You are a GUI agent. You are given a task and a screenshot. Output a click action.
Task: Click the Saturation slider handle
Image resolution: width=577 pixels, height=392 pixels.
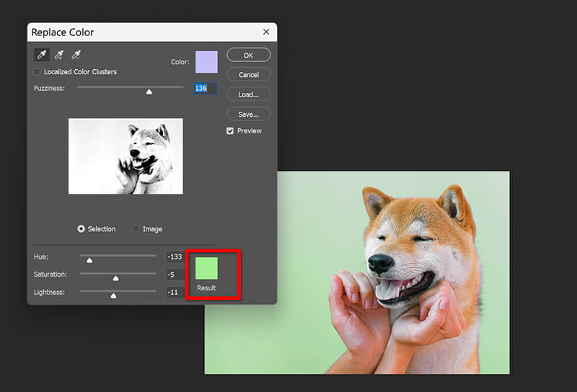(x=115, y=278)
